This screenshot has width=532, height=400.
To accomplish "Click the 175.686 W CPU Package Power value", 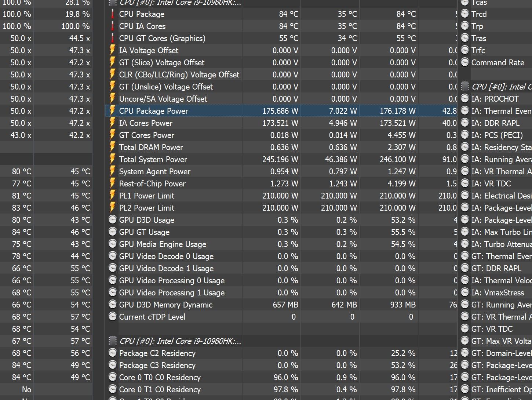I will pyautogui.click(x=280, y=111).
